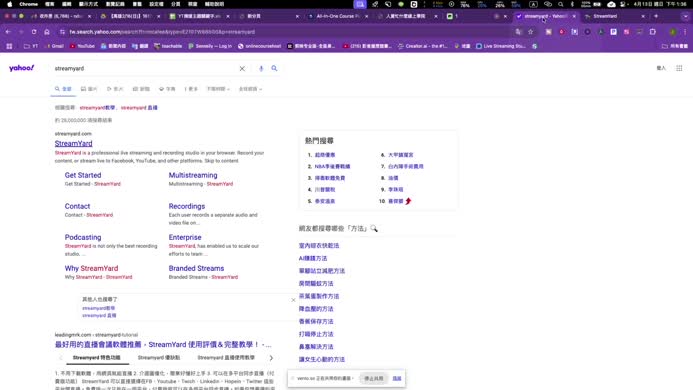Open the Chrome menu in macOS menu bar
This screenshot has width=693, height=390.
pos(28,4)
